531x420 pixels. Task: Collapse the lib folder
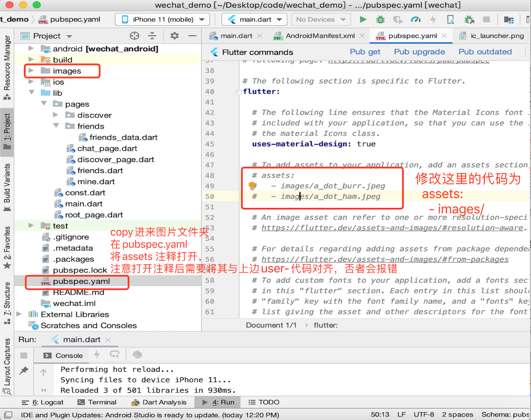pyautogui.click(x=31, y=93)
